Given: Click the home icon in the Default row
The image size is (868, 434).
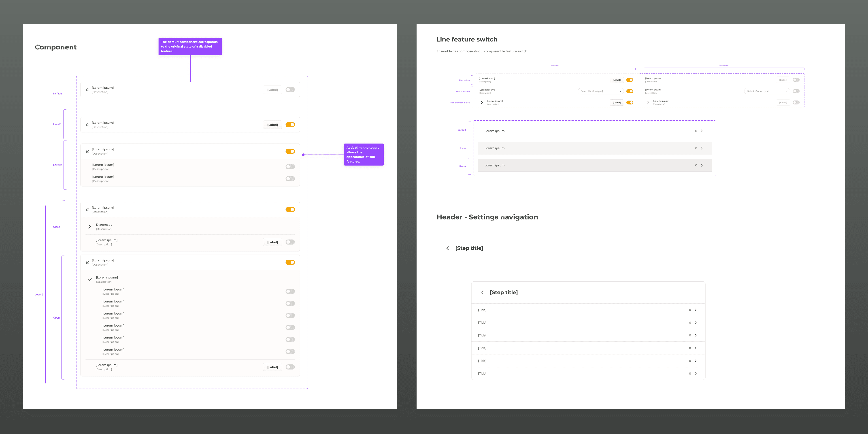Looking at the screenshot, I should click(x=88, y=90).
